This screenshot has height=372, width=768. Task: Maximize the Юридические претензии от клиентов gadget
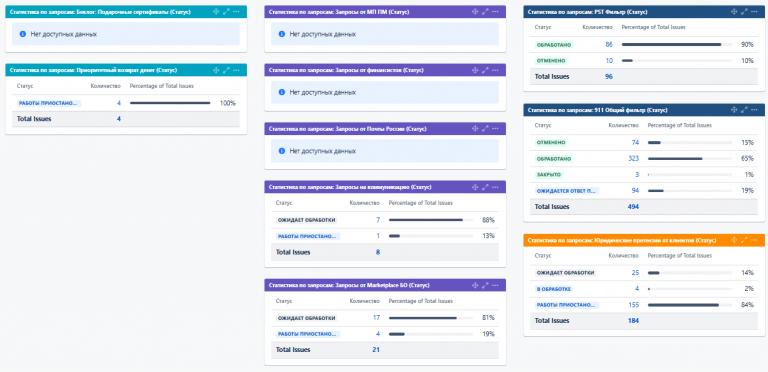pos(744,240)
